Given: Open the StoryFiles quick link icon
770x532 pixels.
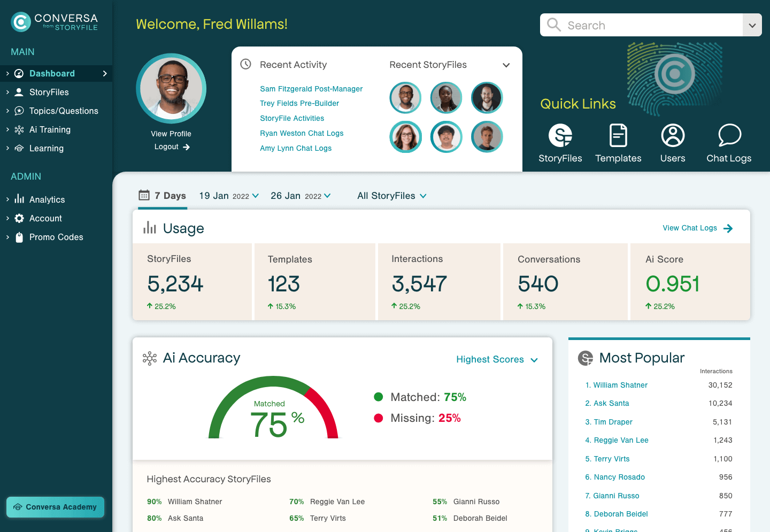Looking at the screenshot, I should click(560, 135).
